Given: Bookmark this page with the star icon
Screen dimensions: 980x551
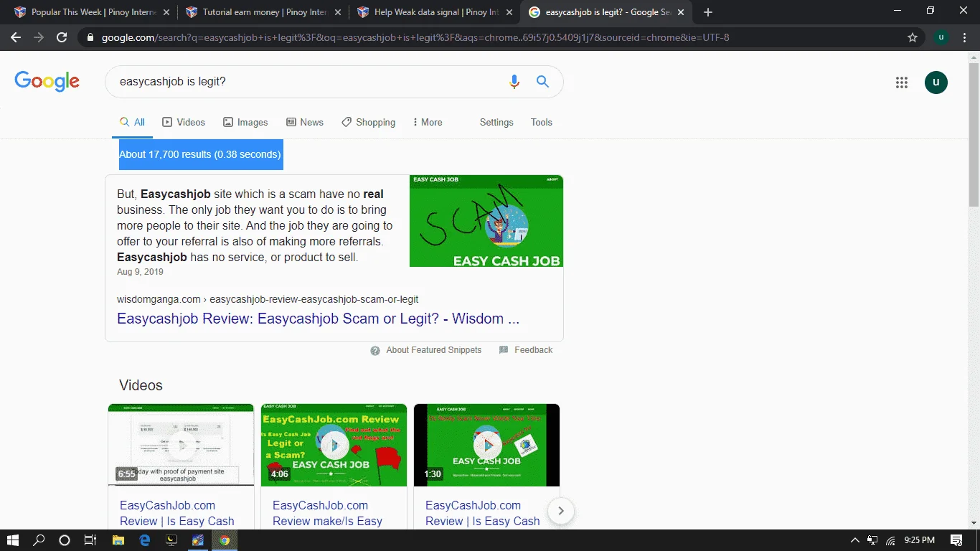Looking at the screenshot, I should pos(913,37).
